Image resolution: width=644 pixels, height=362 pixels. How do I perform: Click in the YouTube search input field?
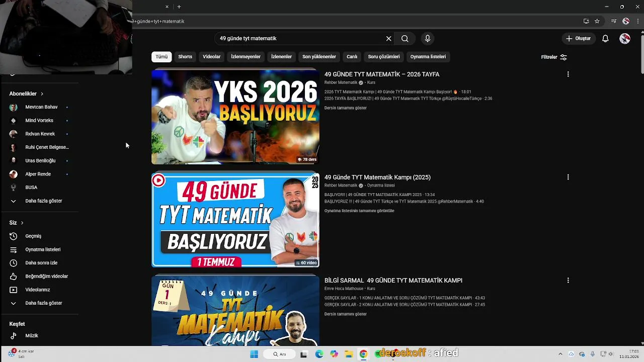(x=299, y=39)
